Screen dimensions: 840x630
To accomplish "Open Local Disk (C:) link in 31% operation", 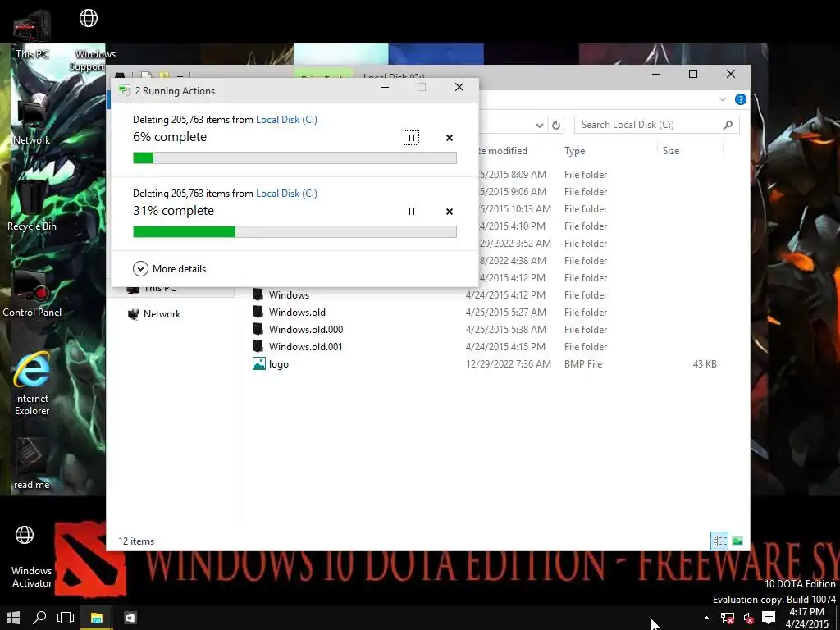I will click(286, 194).
